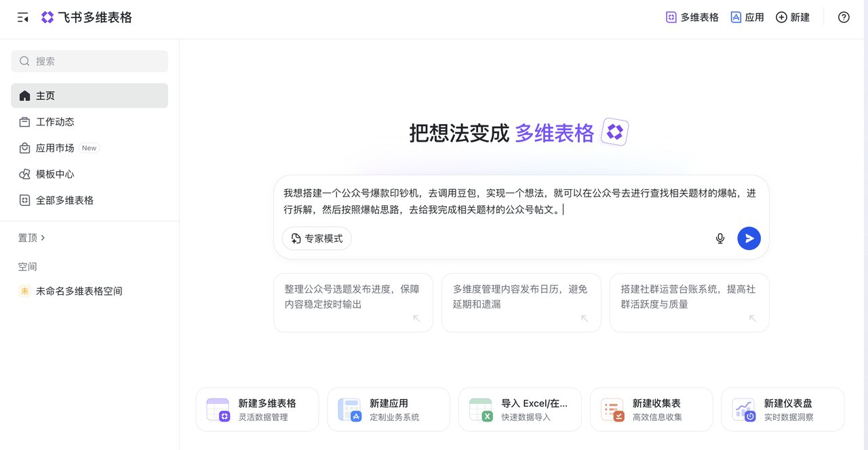Click the chart icon of 新建仪表盘
Screen dimensions: 868x450
click(x=745, y=410)
